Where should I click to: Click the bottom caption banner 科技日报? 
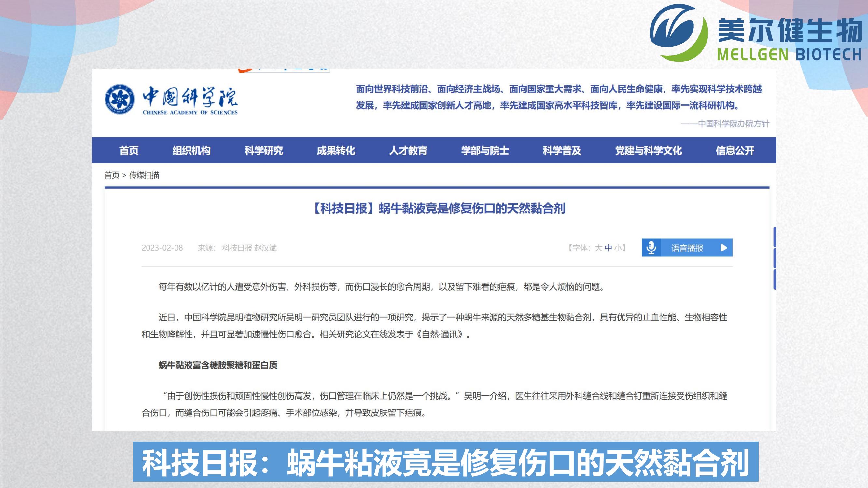coord(445,462)
